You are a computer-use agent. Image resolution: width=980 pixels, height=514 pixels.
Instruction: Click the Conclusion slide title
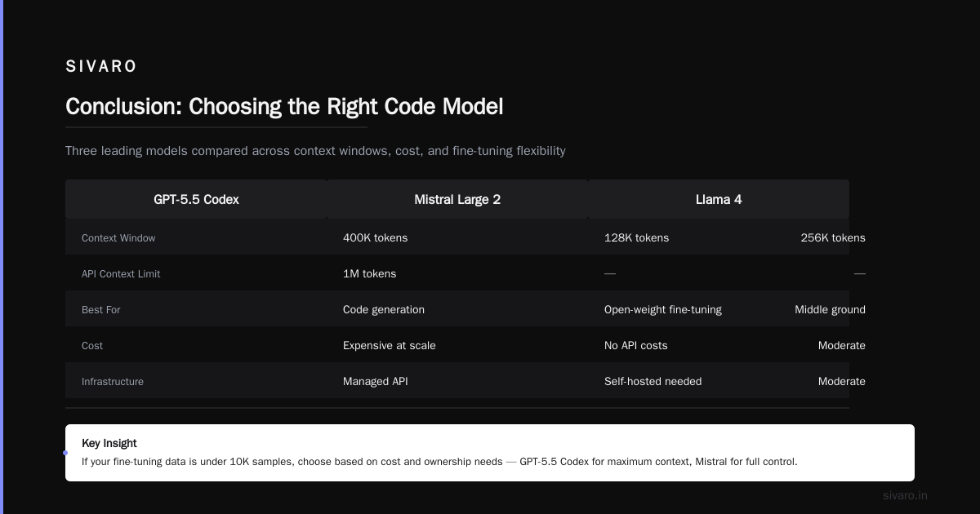click(x=284, y=107)
